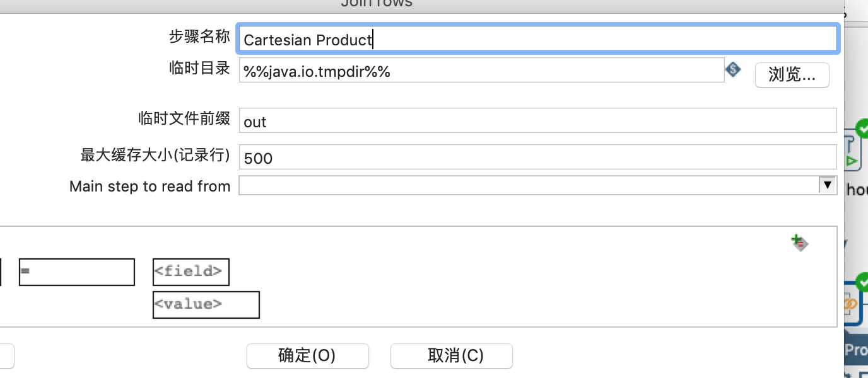This screenshot has width=868, height=378.
Task: Click the 临时文件前缀 field containing out
Action: coord(537,120)
